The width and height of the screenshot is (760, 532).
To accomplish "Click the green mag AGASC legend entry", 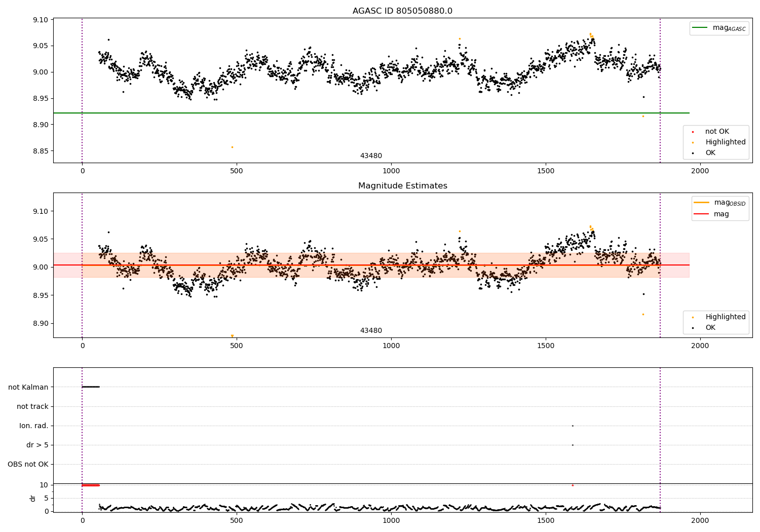I will 719,28.
